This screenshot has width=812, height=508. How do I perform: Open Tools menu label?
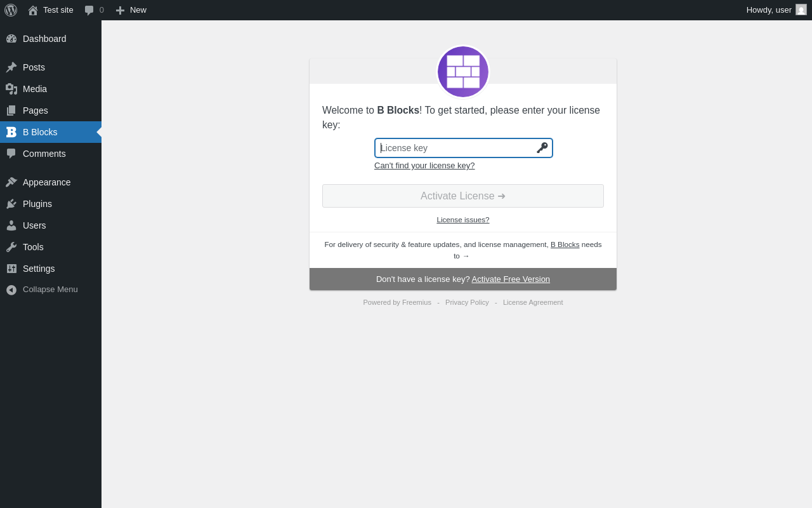pos(33,247)
